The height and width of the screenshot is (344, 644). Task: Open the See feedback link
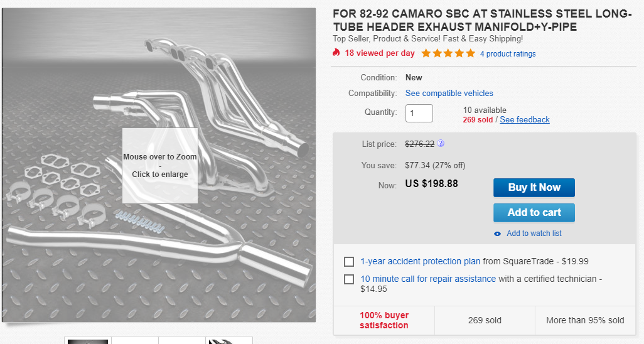(524, 120)
